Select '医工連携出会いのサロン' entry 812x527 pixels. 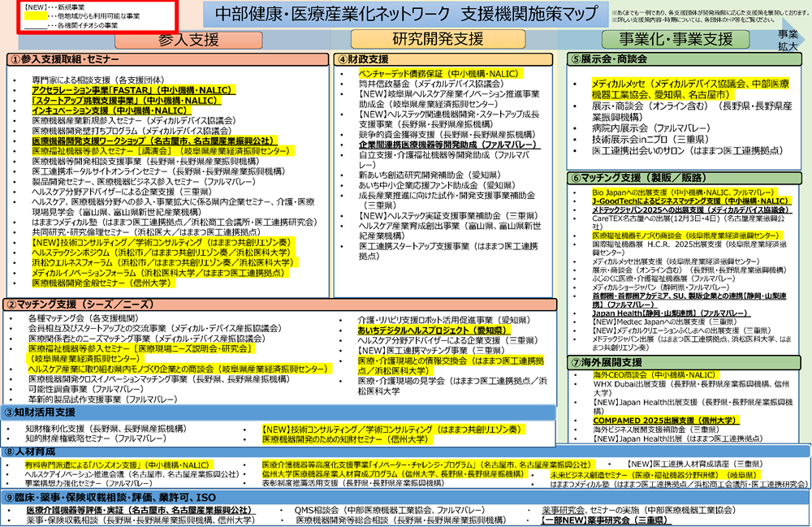point(687,151)
